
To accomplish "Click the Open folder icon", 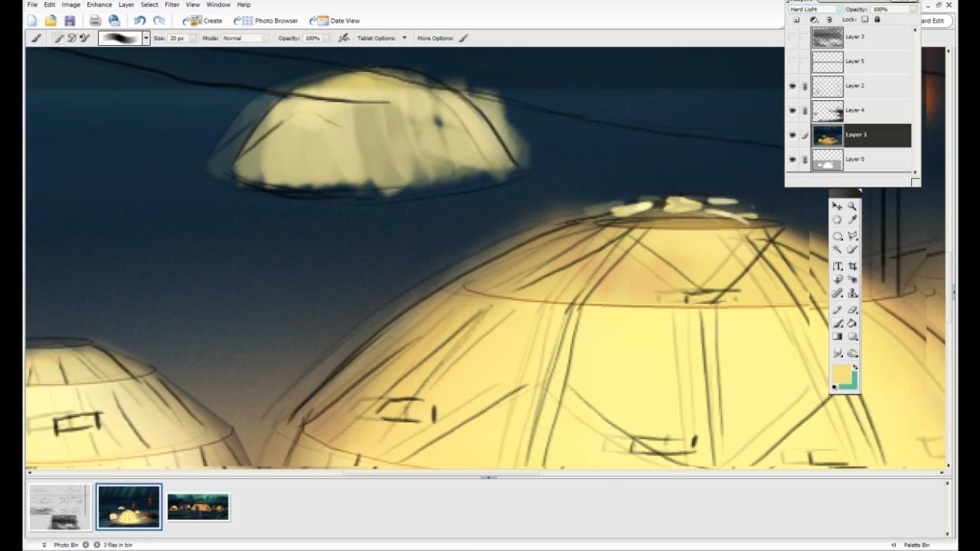I will (x=51, y=21).
